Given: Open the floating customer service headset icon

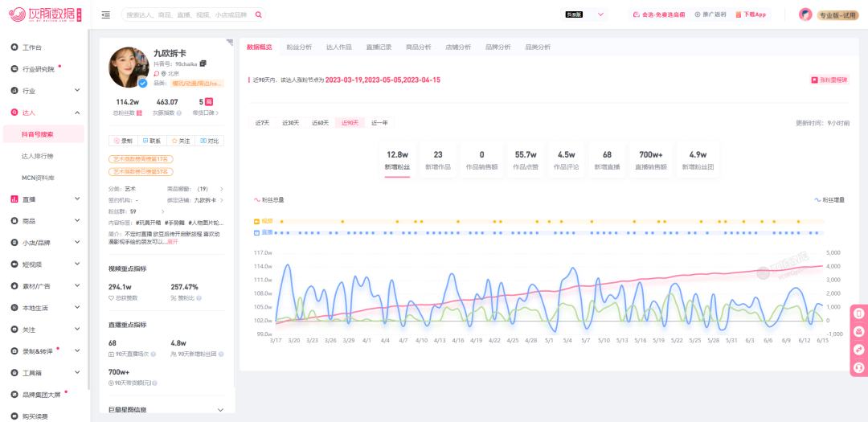Looking at the screenshot, I should click(859, 367).
